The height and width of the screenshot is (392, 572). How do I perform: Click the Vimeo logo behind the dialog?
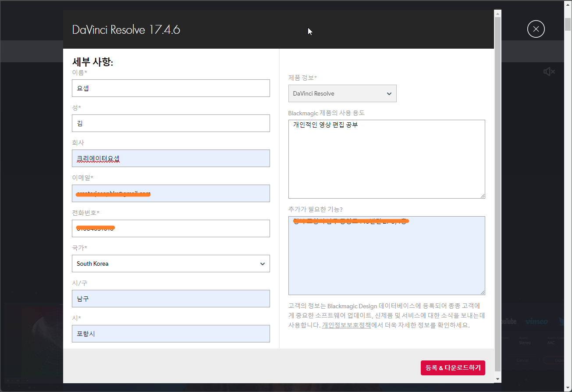point(537,321)
